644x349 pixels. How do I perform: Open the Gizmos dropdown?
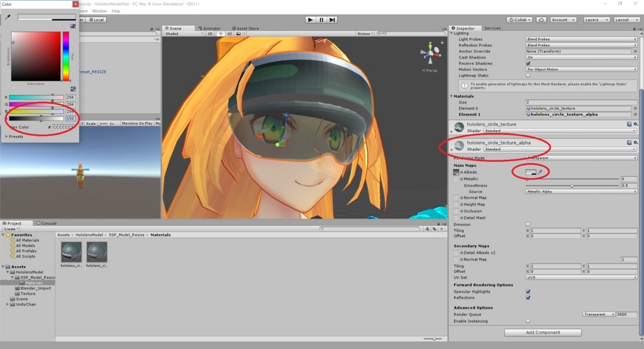pyautogui.click(x=365, y=34)
